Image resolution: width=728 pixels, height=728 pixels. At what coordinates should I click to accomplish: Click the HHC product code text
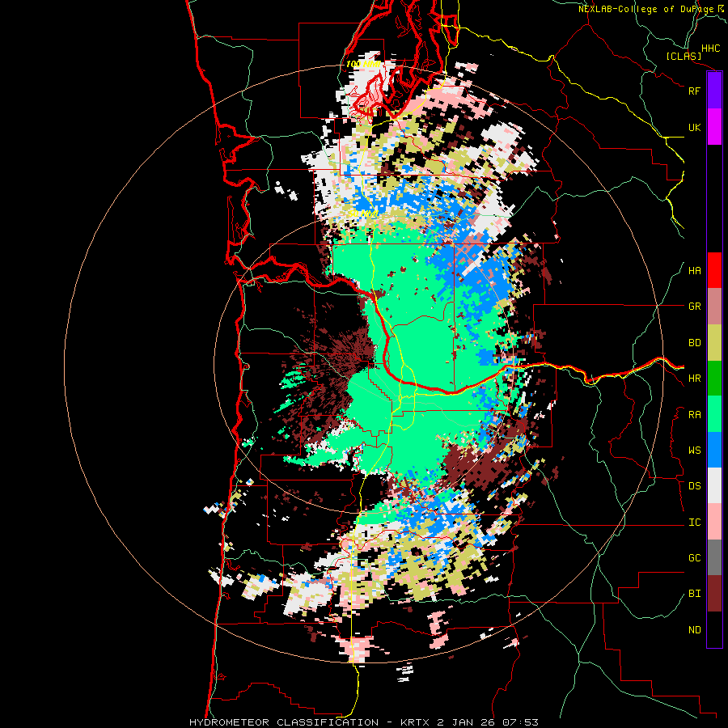(x=711, y=49)
